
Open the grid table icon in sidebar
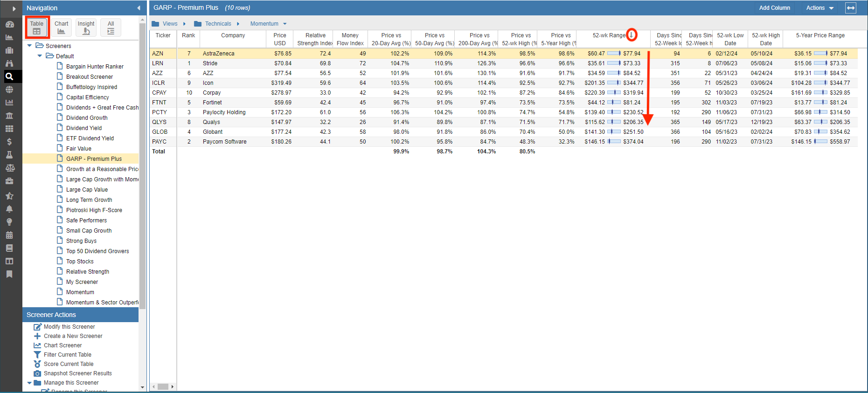pos(9,129)
